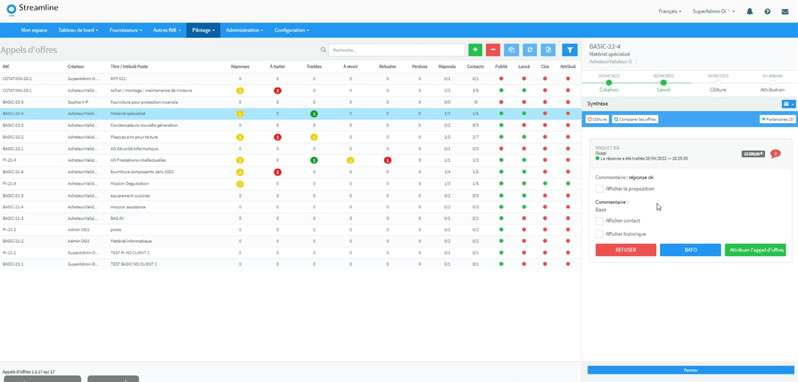
Task: Close the panel with Fermer
Action: coord(691,370)
